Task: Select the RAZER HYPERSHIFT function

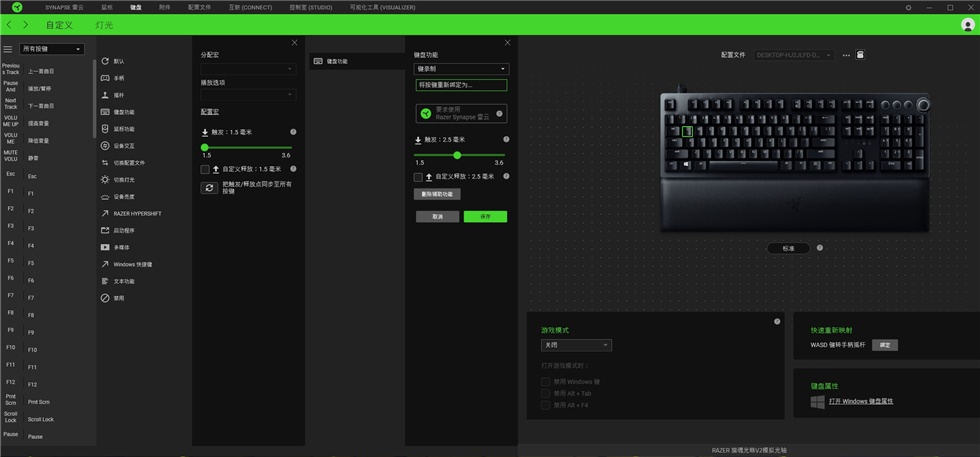Action: click(x=131, y=213)
